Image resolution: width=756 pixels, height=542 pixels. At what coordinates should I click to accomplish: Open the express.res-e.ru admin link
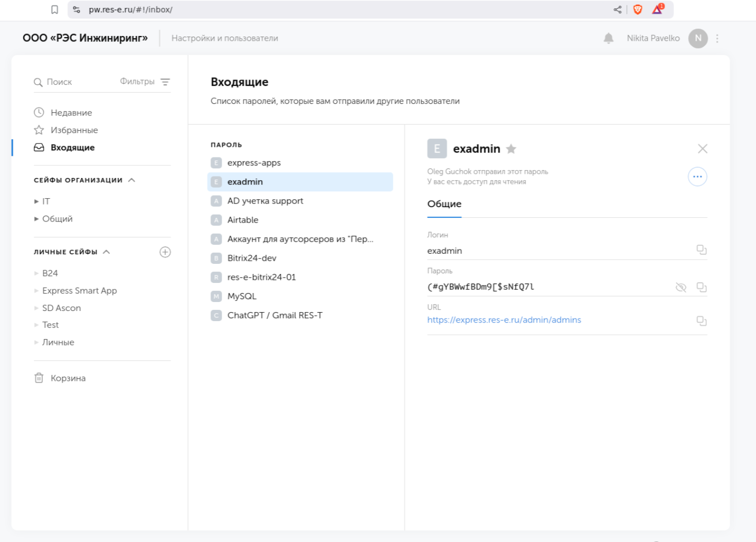[504, 320]
